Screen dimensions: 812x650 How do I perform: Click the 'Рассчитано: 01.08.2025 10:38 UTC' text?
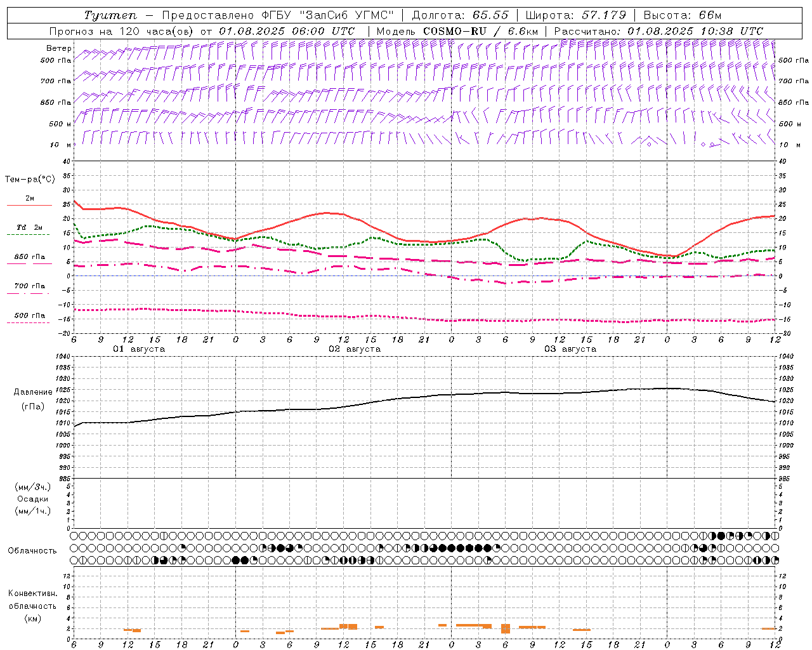(658, 31)
